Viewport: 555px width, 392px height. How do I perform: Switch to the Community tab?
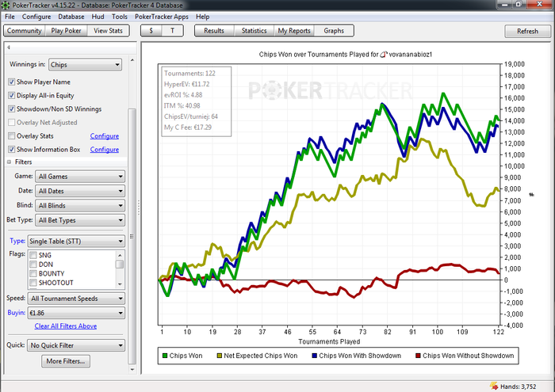[24, 31]
